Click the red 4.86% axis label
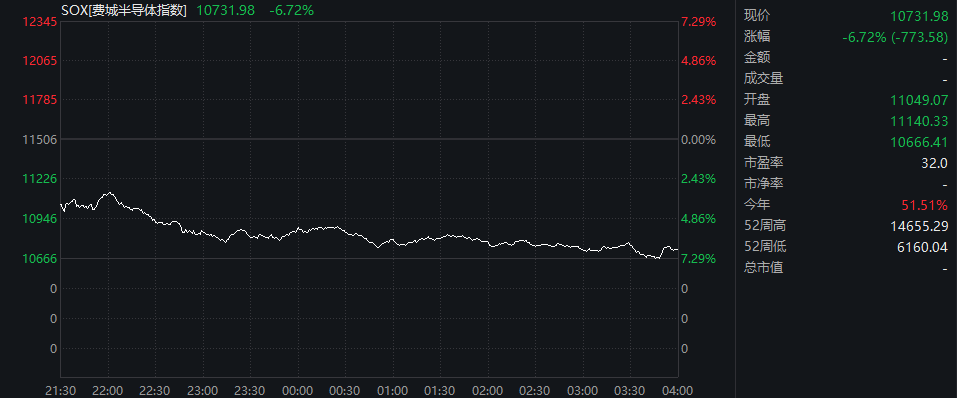The image size is (957, 398). 699,61
